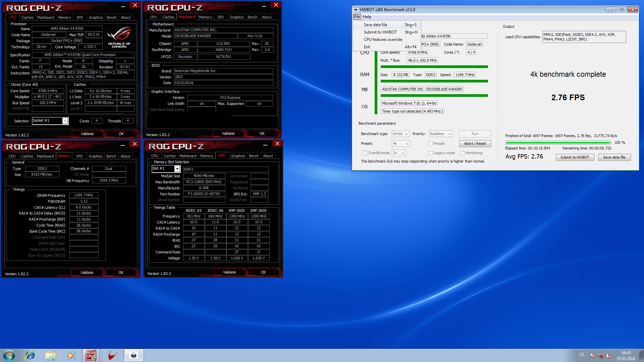
Task: Switch to CPU tab in SPD CPU-Z window
Action: (155, 156)
